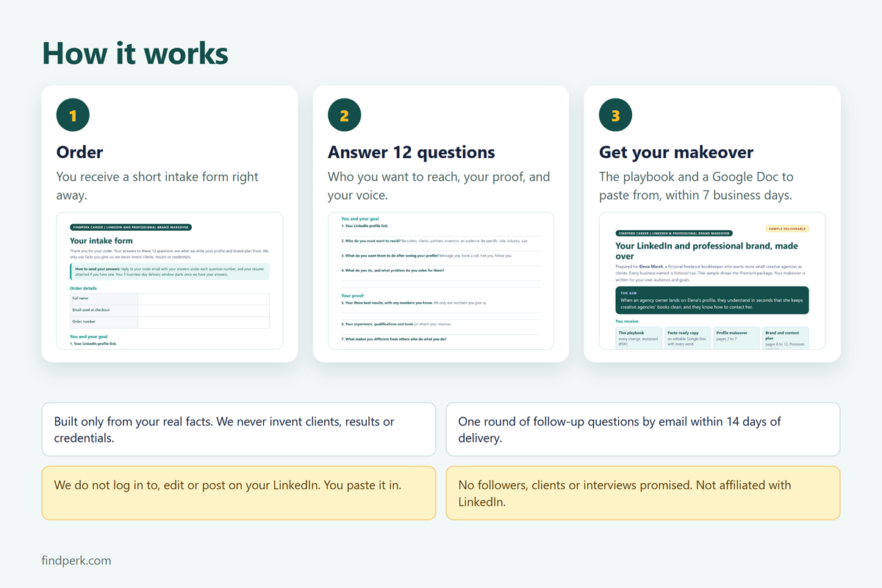Click the "Order details" section label
The width and height of the screenshot is (882, 588).
click(83, 288)
